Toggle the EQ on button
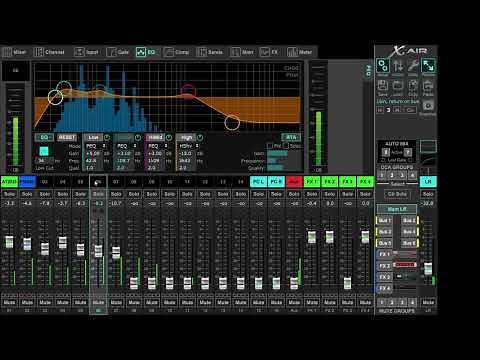This screenshot has height=360, width=480. pos(44,137)
